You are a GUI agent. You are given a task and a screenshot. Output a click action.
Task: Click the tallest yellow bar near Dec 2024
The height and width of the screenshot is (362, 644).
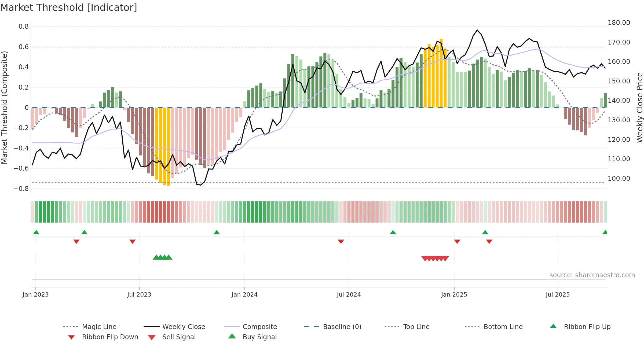click(x=441, y=73)
